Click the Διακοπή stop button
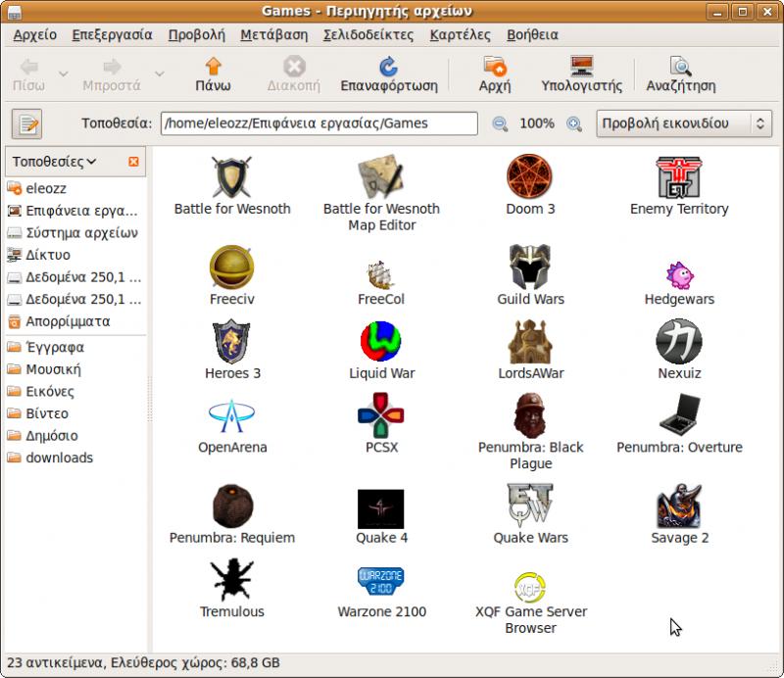 [293, 75]
